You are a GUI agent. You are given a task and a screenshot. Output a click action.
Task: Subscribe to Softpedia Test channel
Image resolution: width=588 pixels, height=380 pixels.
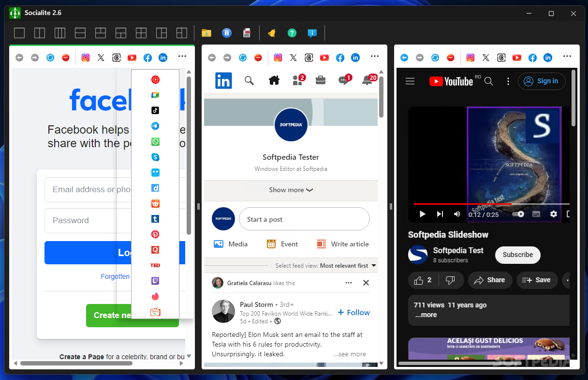pos(518,255)
